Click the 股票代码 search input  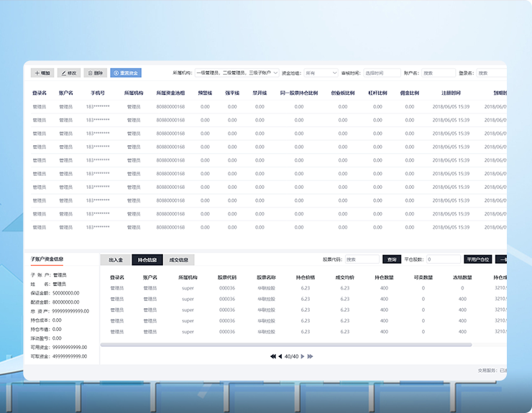(x=361, y=259)
